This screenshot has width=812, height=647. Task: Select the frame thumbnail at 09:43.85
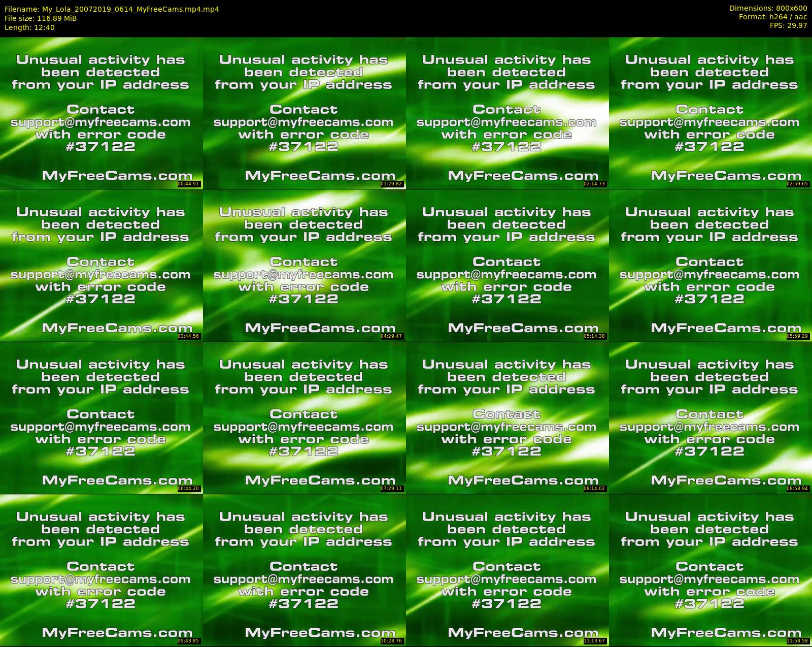pos(101,570)
